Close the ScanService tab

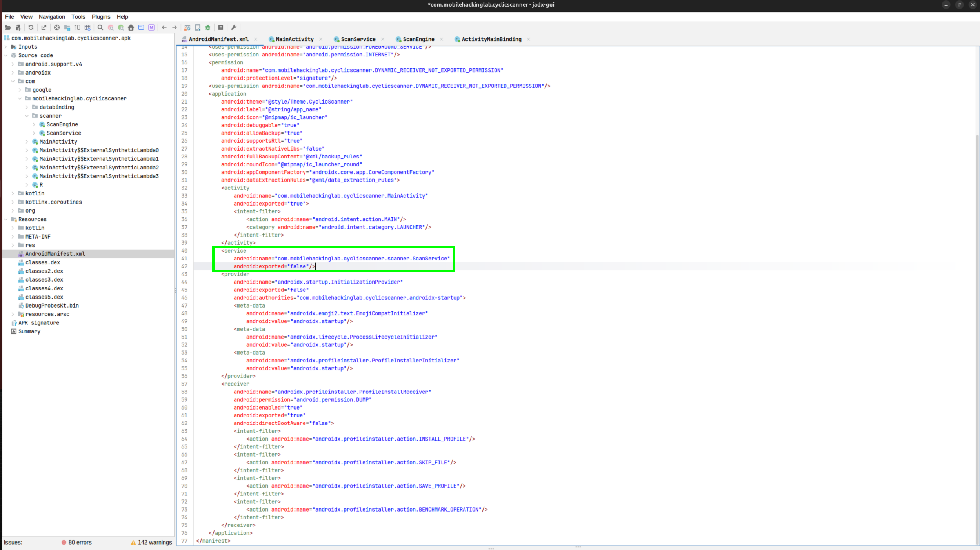tap(383, 39)
